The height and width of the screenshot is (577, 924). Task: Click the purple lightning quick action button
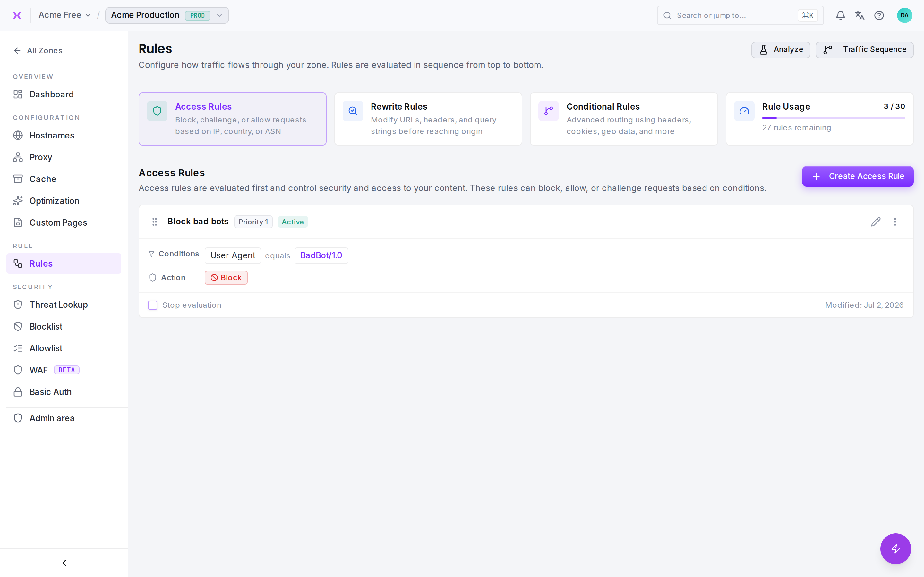[x=895, y=548]
